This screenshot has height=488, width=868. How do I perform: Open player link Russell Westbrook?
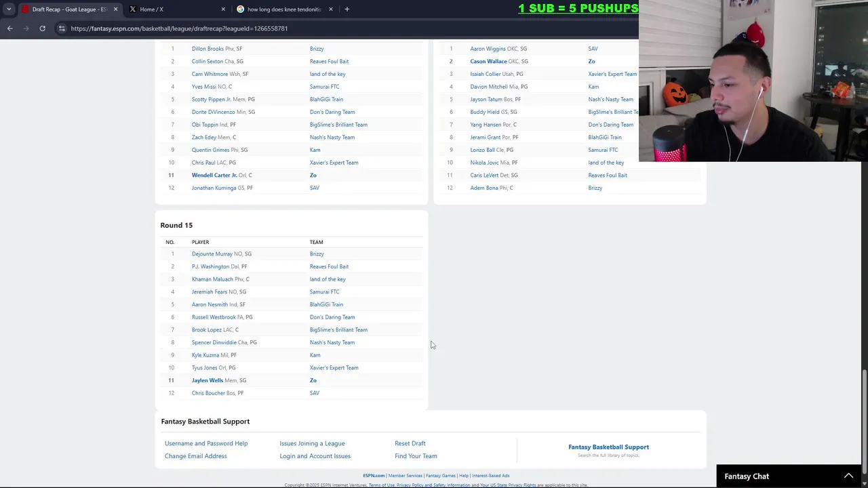(214, 317)
